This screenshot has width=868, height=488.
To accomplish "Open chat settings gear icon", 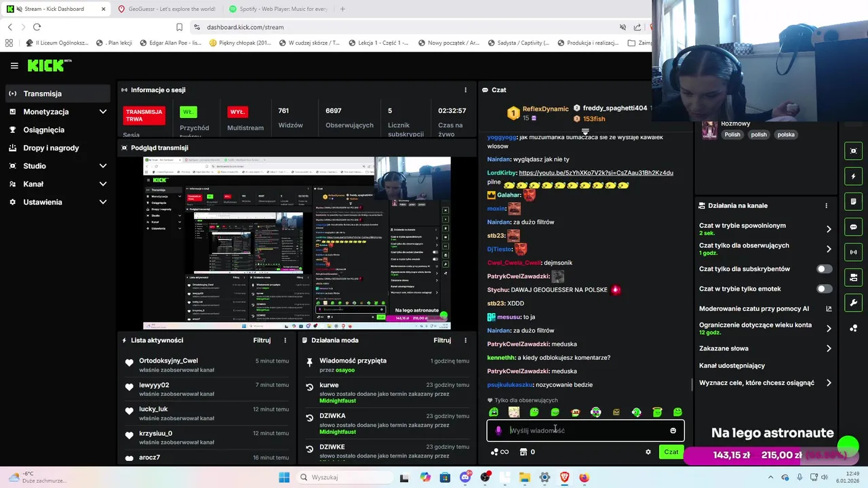I will click(x=648, y=452).
